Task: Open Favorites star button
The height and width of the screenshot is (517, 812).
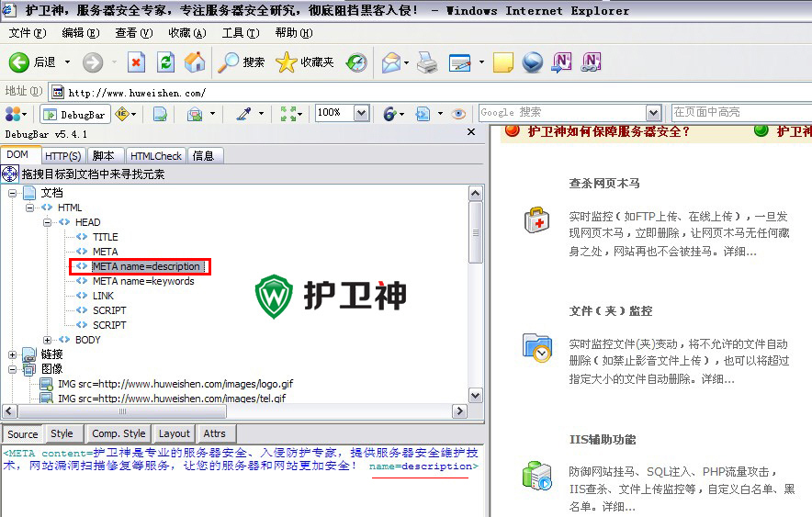Action: pos(305,62)
